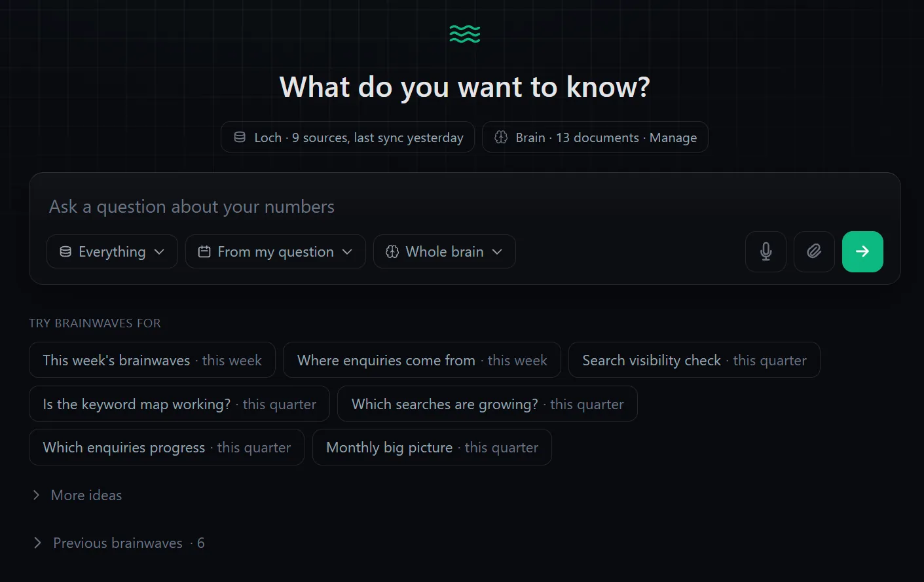This screenshot has height=582, width=924.
Task: Click the green waves logo icon
Action: tap(464, 34)
